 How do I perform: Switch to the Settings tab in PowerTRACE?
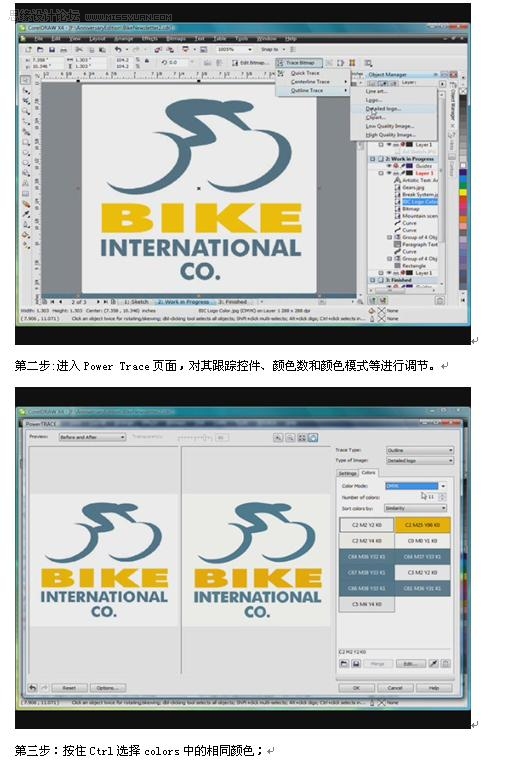tap(348, 473)
